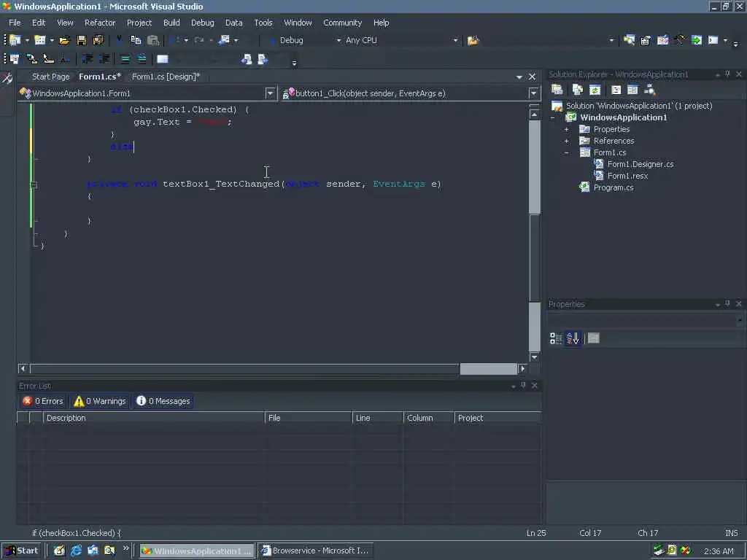Open the Community menu
The height and width of the screenshot is (560, 747).
coord(343,23)
